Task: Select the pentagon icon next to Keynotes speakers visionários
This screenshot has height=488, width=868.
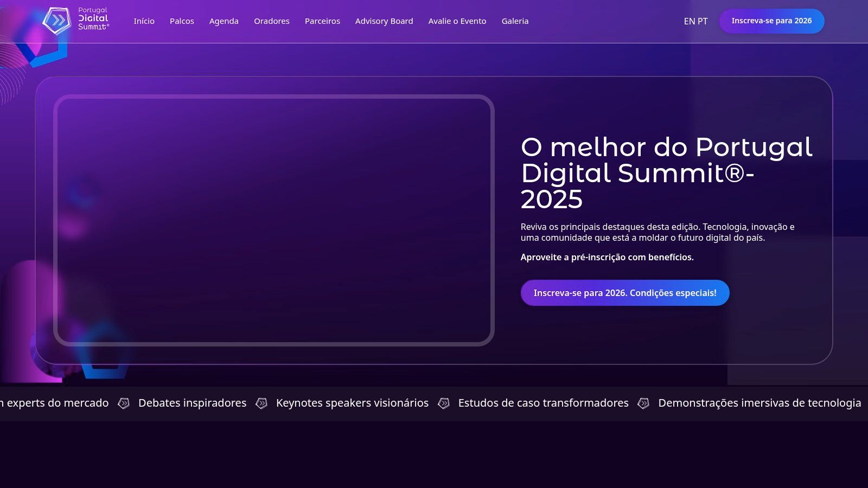Action: (x=263, y=403)
